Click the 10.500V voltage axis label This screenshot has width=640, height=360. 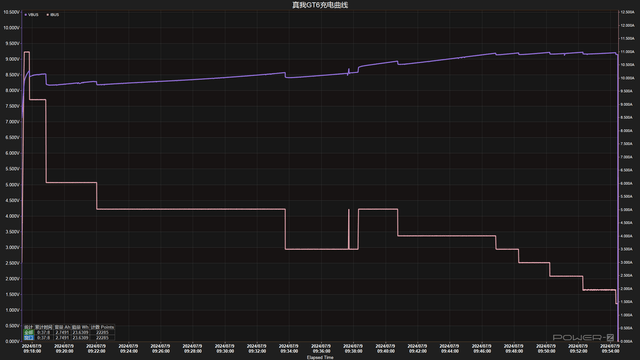(x=11, y=12)
